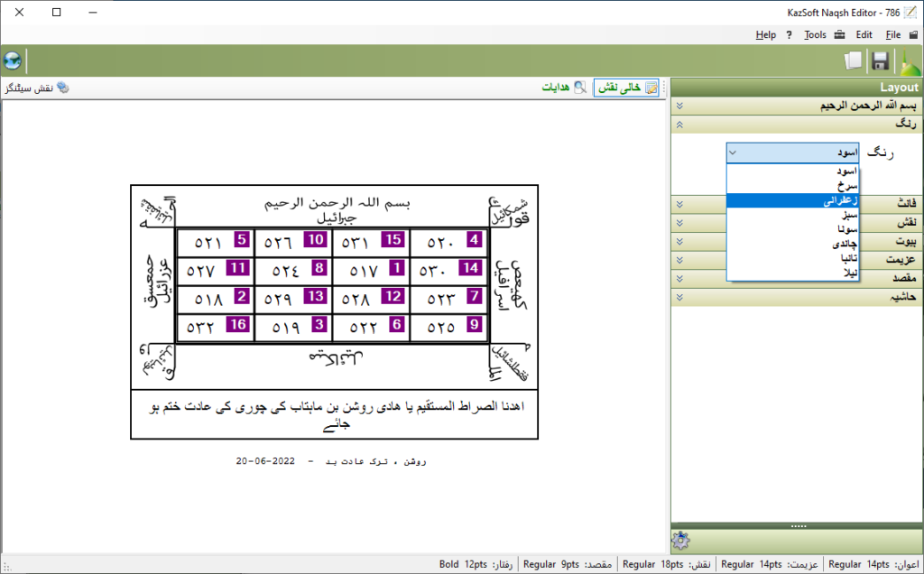Image resolution: width=924 pixels, height=574 pixels.
Task: Open the gear settings icon below Layout panel
Action: 681,541
